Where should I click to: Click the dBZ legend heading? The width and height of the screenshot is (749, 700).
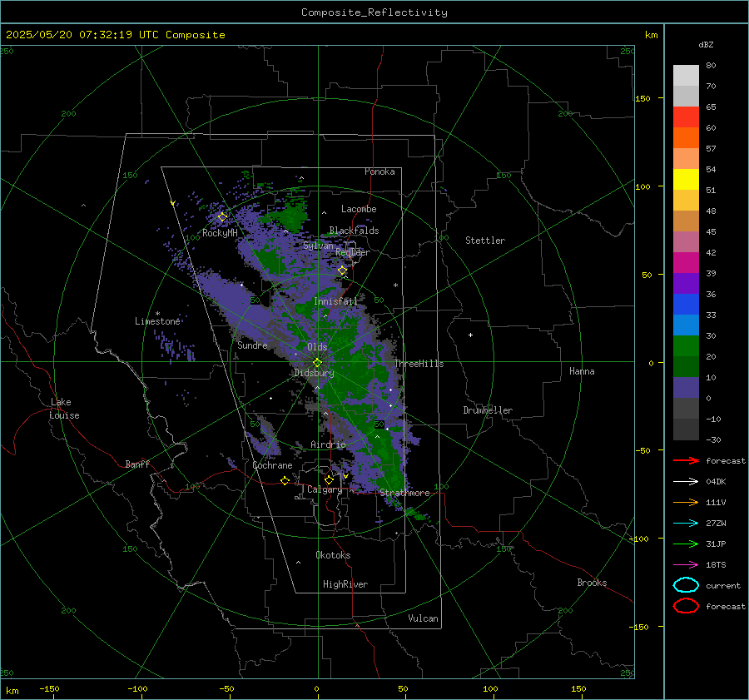(706, 44)
